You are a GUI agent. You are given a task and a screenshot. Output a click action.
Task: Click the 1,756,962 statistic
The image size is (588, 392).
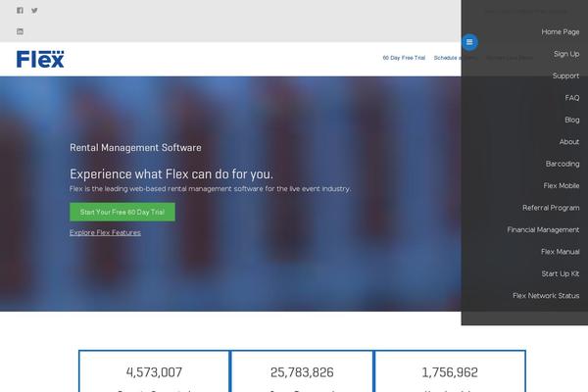pyautogui.click(x=450, y=372)
